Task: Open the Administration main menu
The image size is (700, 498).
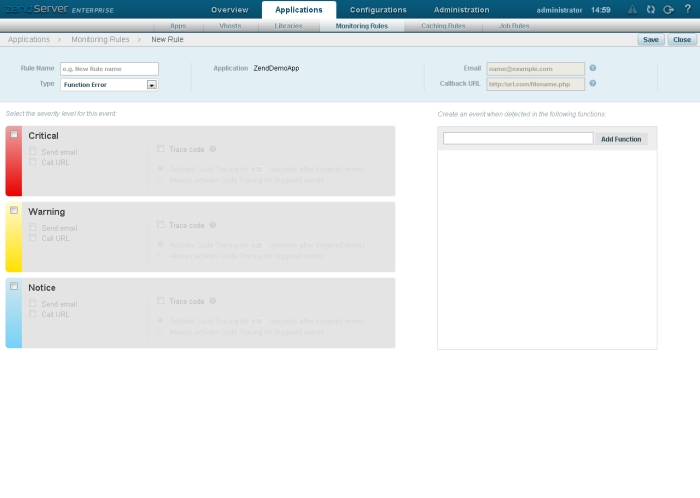Action: click(x=461, y=10)
